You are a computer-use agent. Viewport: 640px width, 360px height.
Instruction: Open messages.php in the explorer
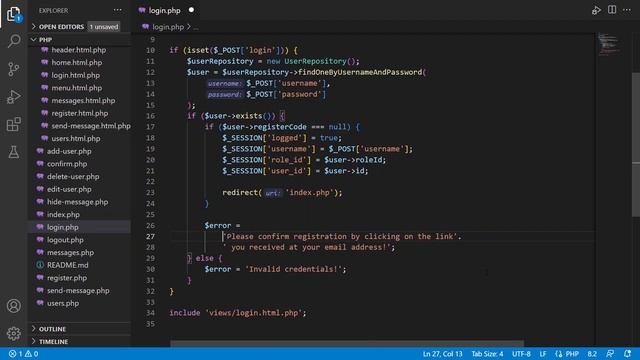(x=70, y=252)
